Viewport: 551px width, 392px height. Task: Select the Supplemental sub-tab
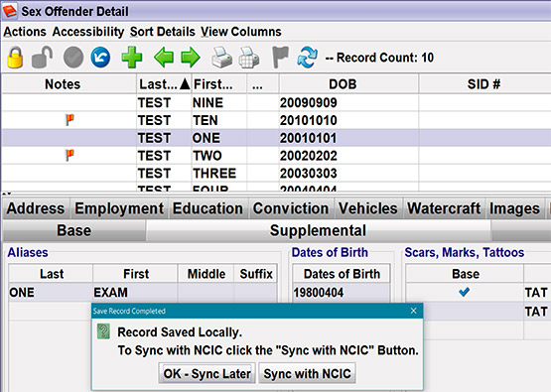click(318, 231)
